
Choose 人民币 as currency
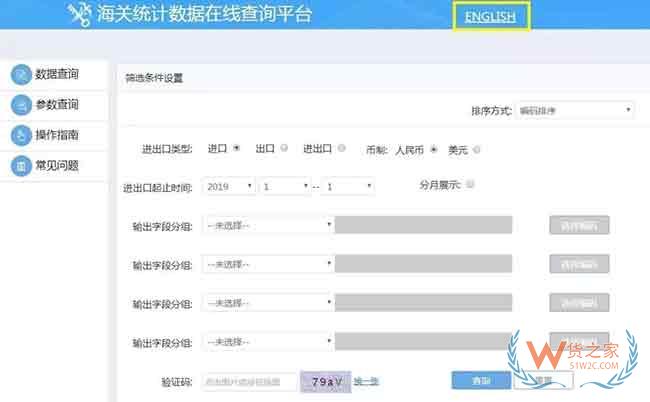[434, 149]
